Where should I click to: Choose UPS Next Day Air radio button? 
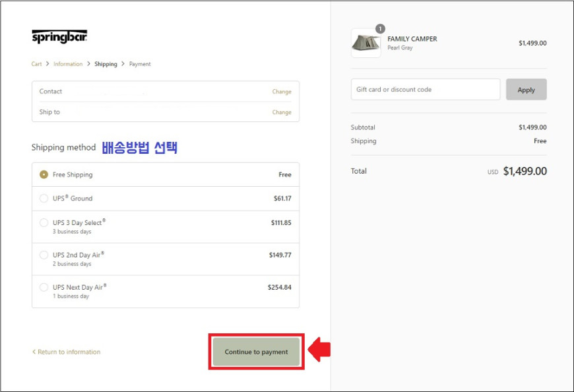[x=44, y=287]
